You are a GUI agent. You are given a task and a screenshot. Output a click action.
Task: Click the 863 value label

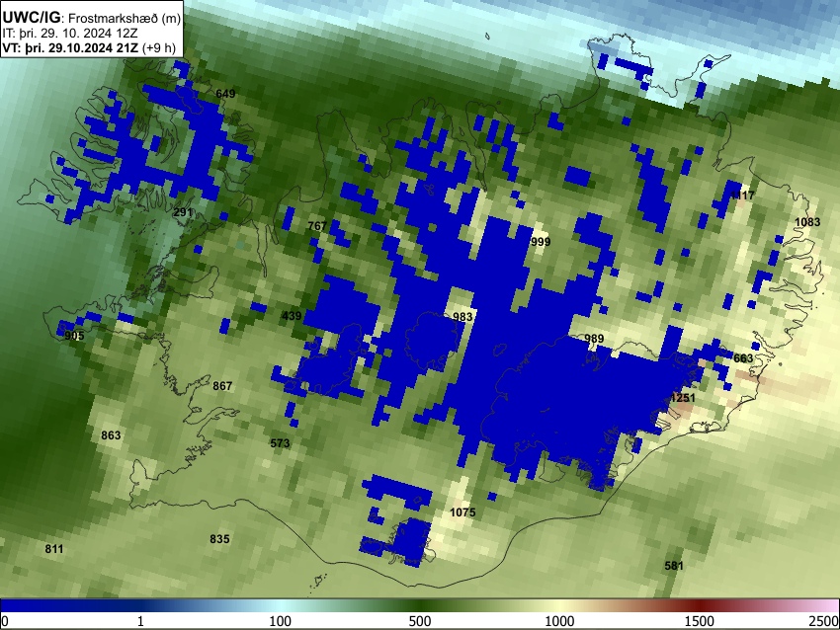111,435
